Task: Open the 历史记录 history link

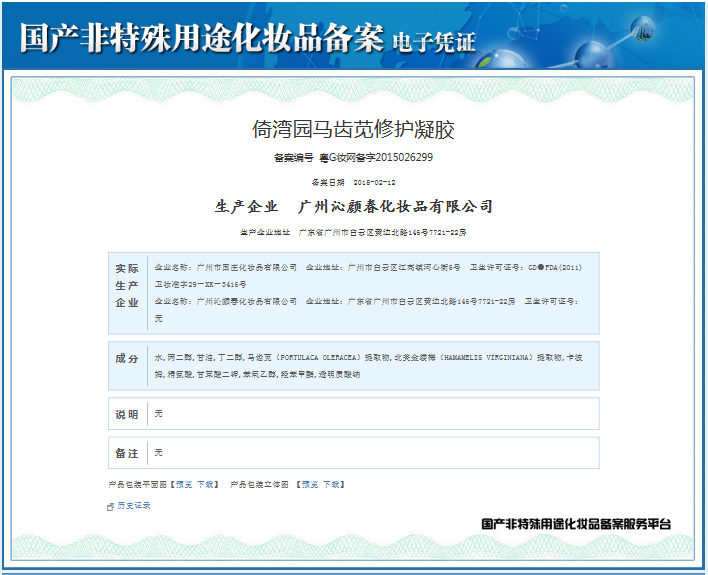Action: 134,506
